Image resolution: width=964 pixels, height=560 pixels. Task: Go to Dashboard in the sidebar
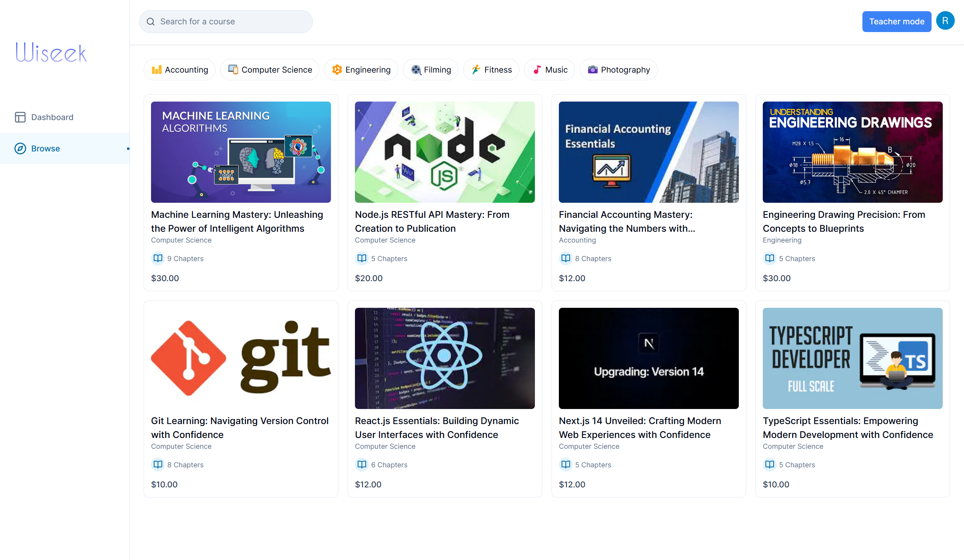point(52,117)
